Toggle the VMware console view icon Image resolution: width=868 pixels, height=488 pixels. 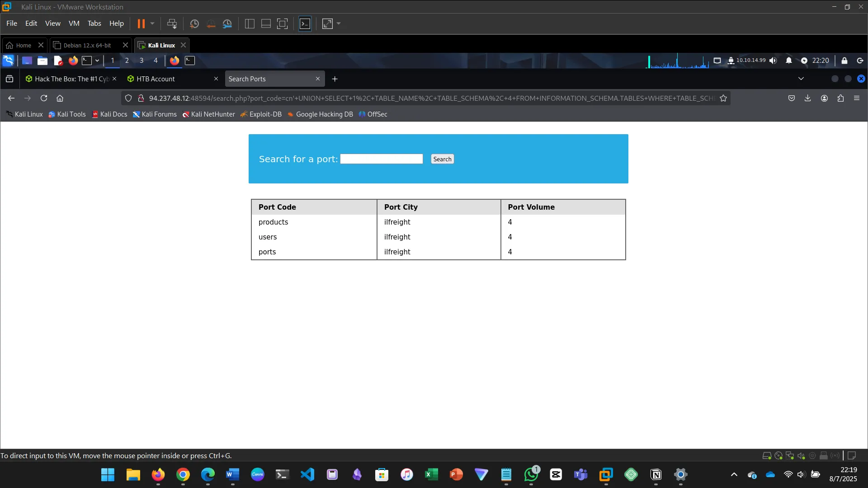[x=305, y=23]
